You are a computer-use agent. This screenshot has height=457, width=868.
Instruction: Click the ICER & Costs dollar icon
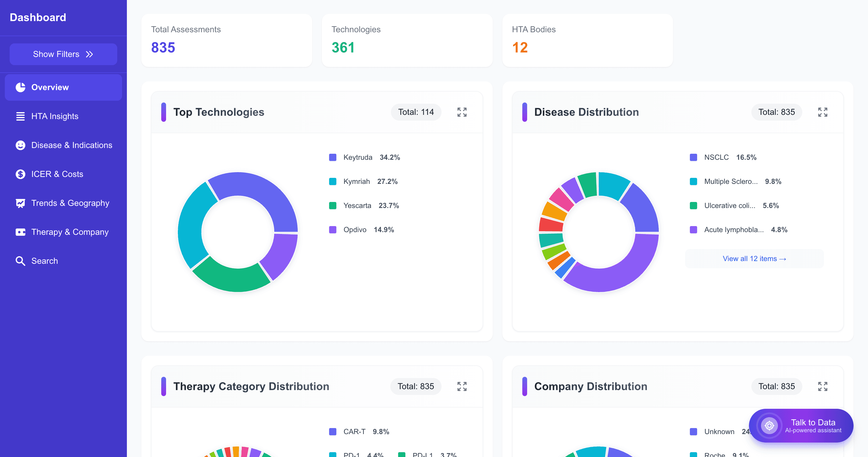(20, 174)
